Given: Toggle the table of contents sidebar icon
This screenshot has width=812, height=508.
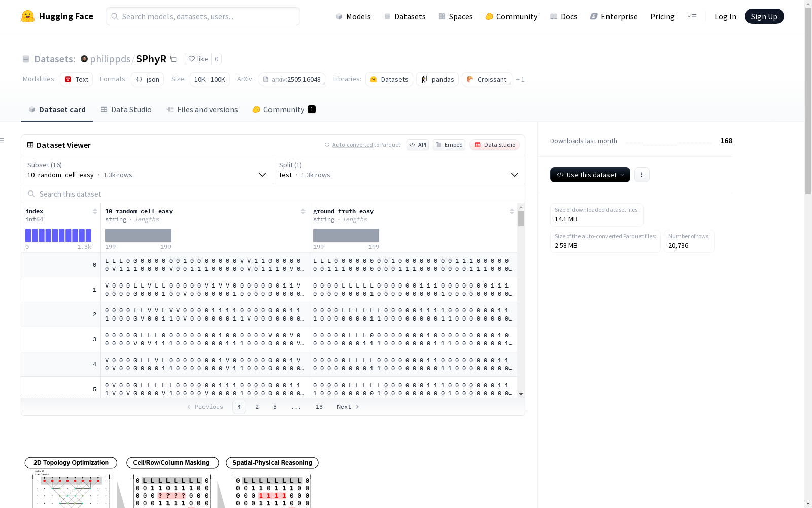Looking at the screenshot, I should [3, 140].
